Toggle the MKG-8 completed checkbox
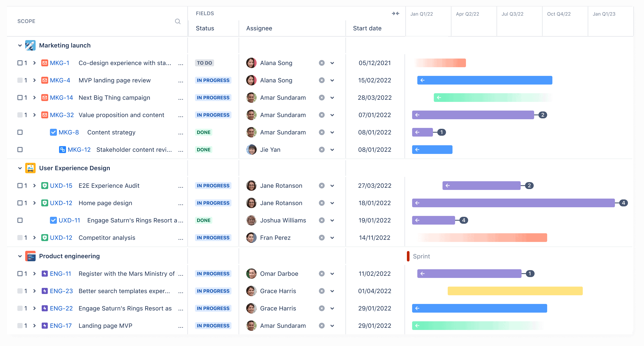The image size is (644, 346). [53, 132]
